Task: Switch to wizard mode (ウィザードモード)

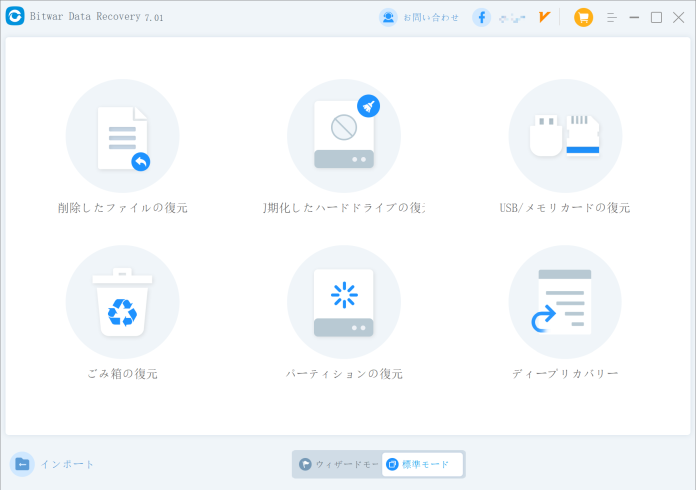Action: point(337,464)
